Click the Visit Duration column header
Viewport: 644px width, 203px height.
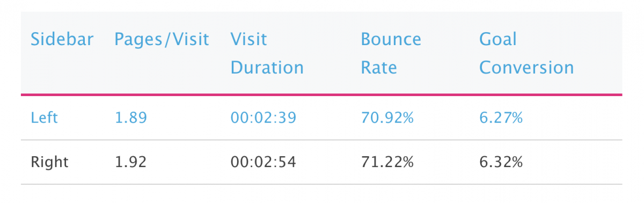(267, 53)
